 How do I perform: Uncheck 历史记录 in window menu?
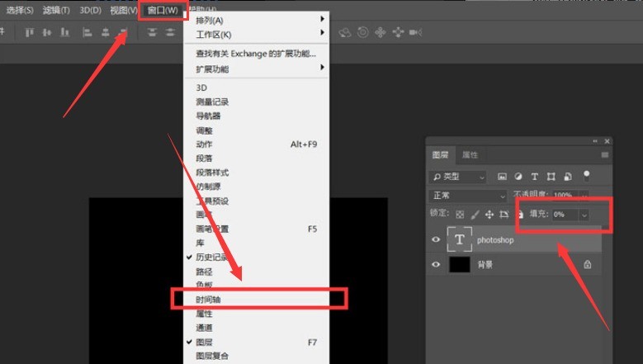click(256, 257)
